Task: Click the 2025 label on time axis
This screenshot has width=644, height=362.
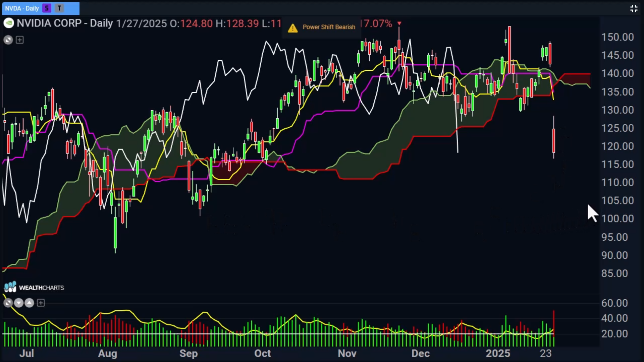Action: coord(498,353)
